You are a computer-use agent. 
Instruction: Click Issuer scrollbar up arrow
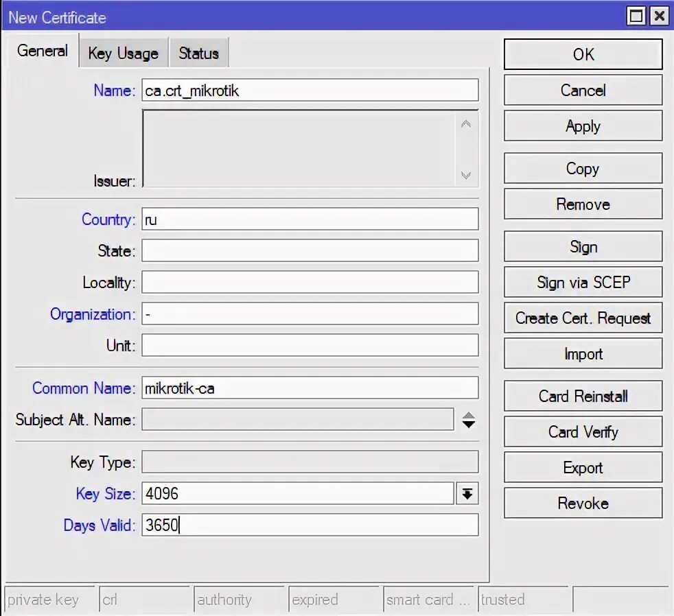point(466,124)
